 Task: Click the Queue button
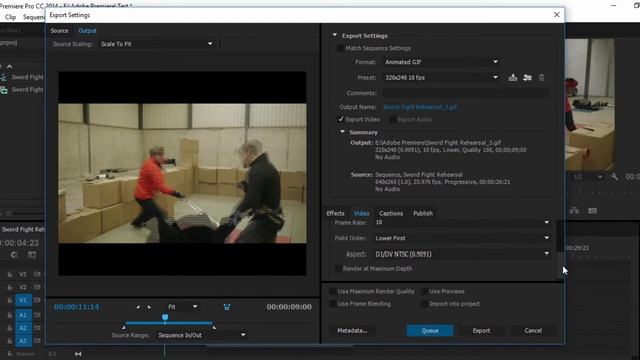(x=430, y=331)
